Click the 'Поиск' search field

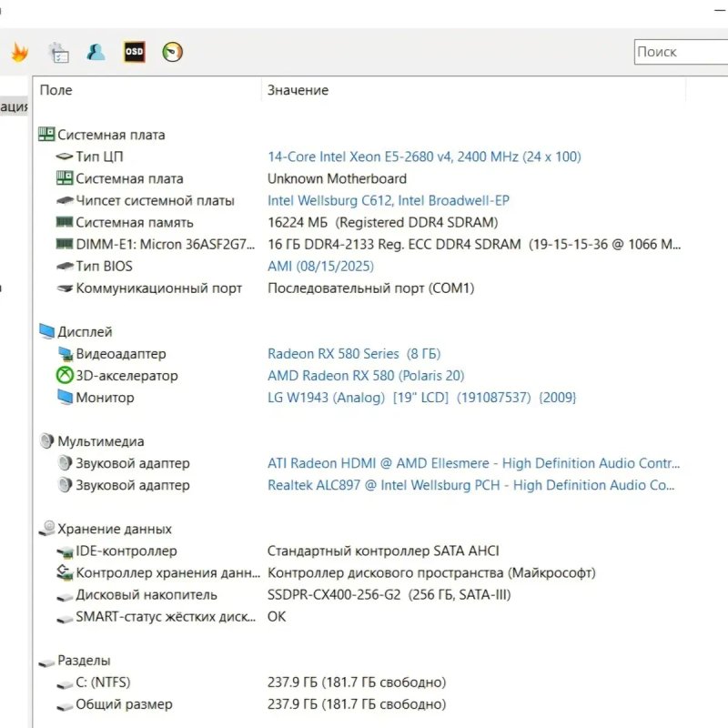tap(681, 52)
